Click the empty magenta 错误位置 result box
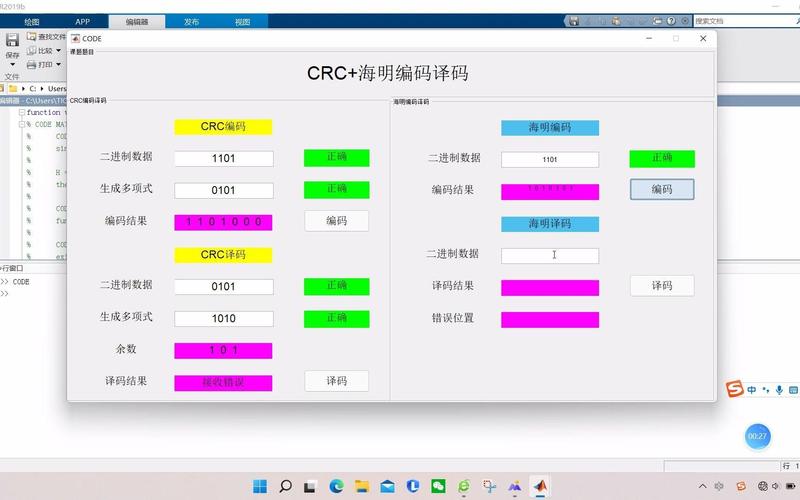 550,320
